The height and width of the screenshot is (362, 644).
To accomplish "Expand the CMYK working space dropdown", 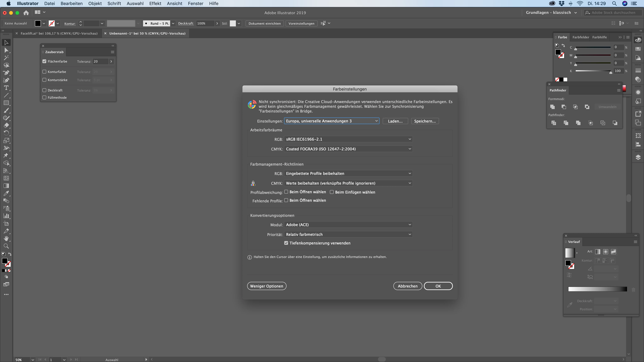I will [348, 149].
